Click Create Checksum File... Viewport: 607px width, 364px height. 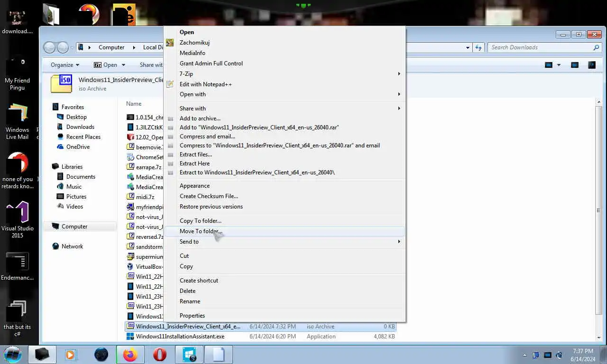(284, 196)
